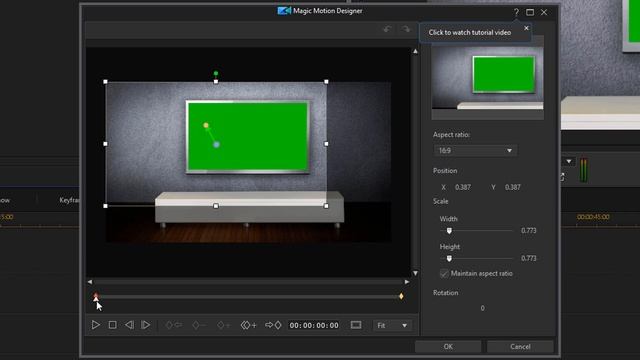Click the left-middle crop edge handle
Viewport: 640px width, 360px height.
pyautogui.click(x=106, y=144)
